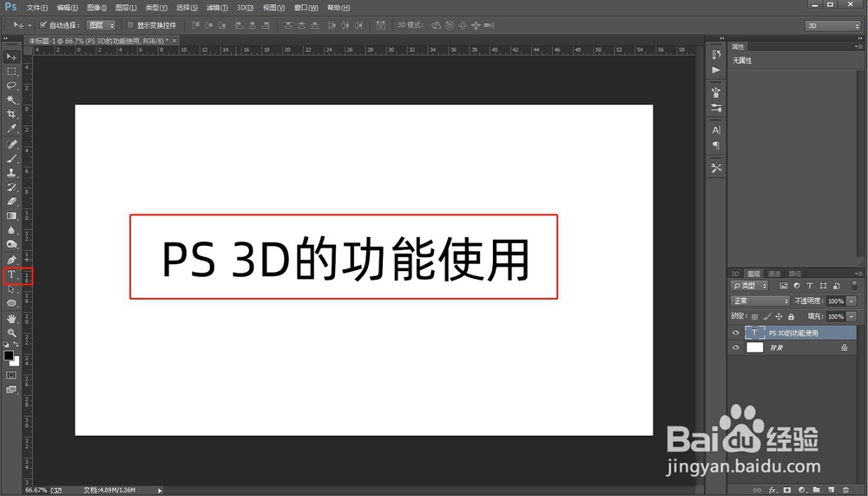Click the background color swatch
This screenshot has height=496, width=868.
click(x=16, y=362)
